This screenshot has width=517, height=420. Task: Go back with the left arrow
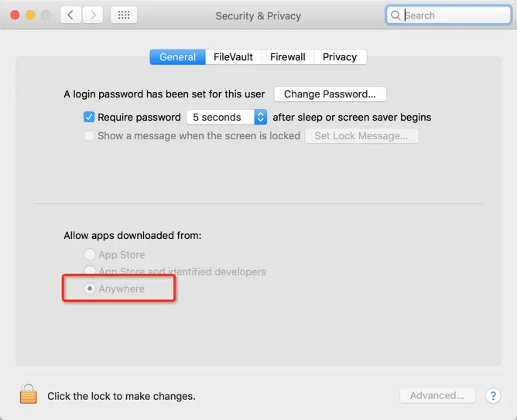coord(70,15)
